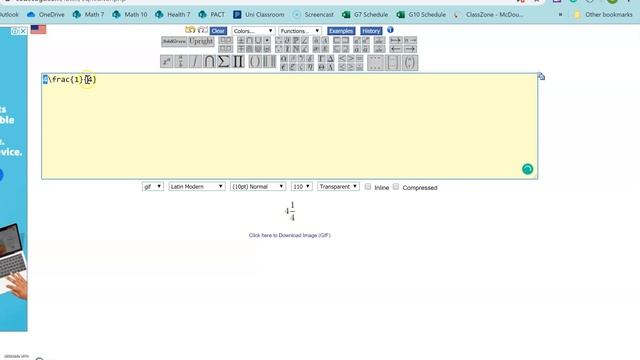Open the gif image format dropdown

[153, 187]
